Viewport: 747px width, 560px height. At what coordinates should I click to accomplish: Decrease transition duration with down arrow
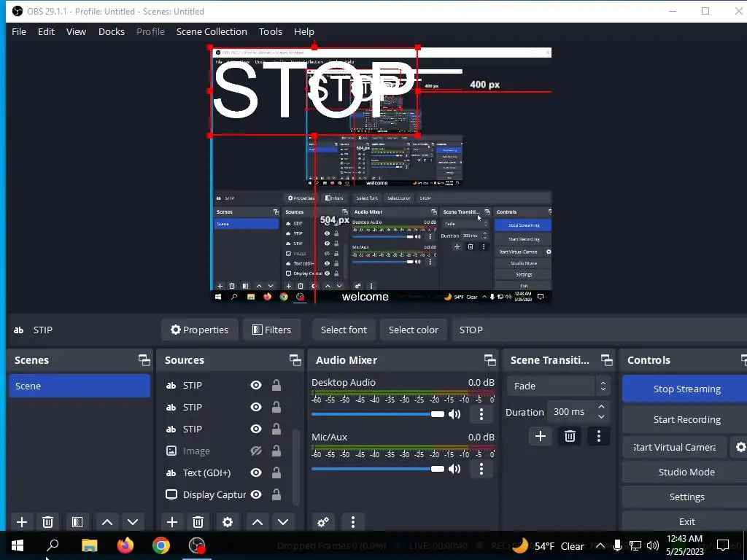[601, 416]
